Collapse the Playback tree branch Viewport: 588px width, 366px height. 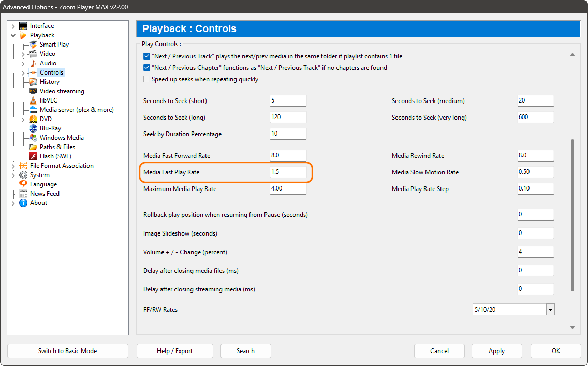coord(13,35)
